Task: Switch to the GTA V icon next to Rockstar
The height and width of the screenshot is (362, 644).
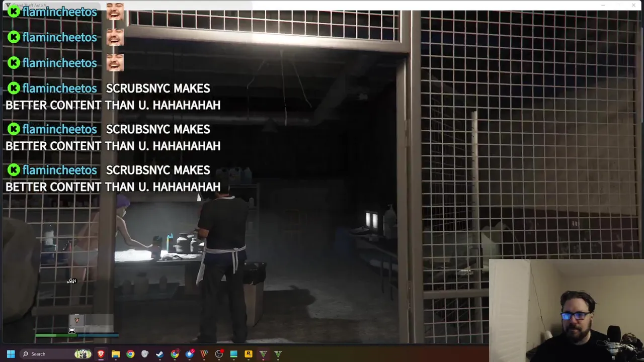Action: tap(263, 354)
